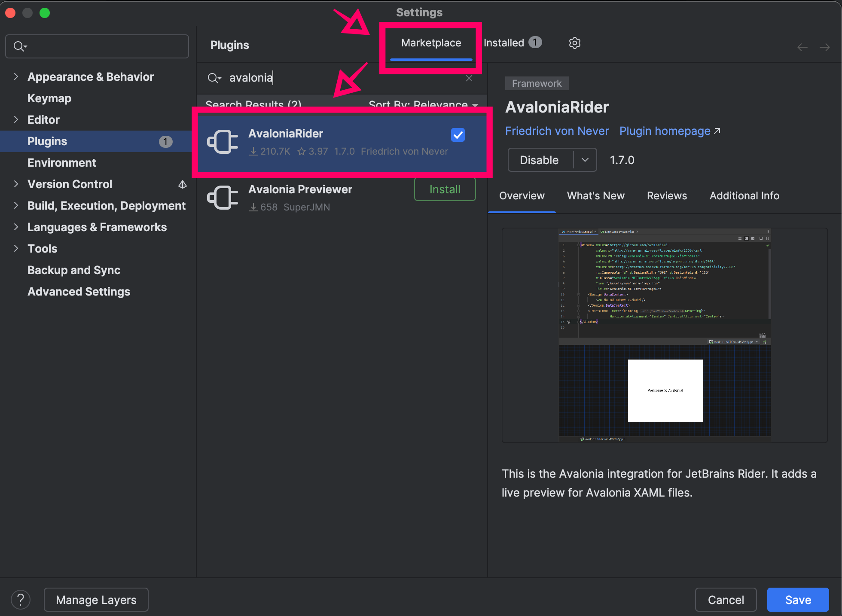Click the magnifier in the plugin search
The image size is (842, 616).
pyautogui.click(x=214, y=78)
